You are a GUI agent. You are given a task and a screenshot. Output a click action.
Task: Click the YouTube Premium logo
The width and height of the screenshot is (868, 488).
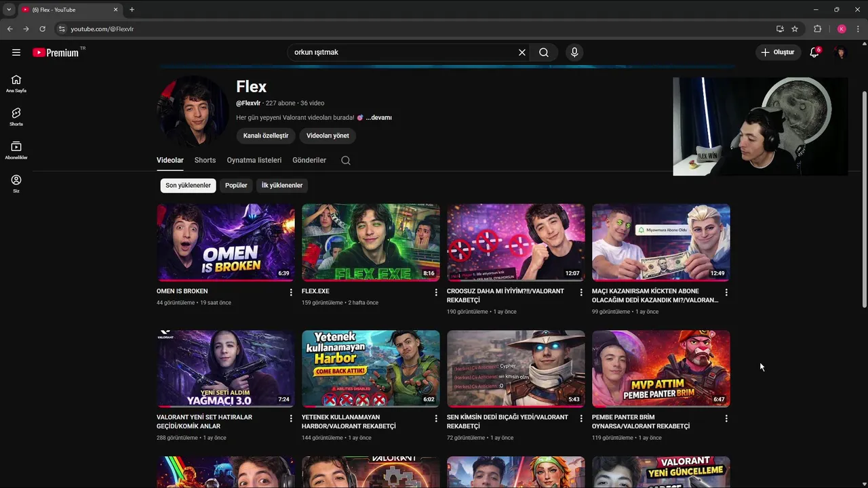pos(56,52)
